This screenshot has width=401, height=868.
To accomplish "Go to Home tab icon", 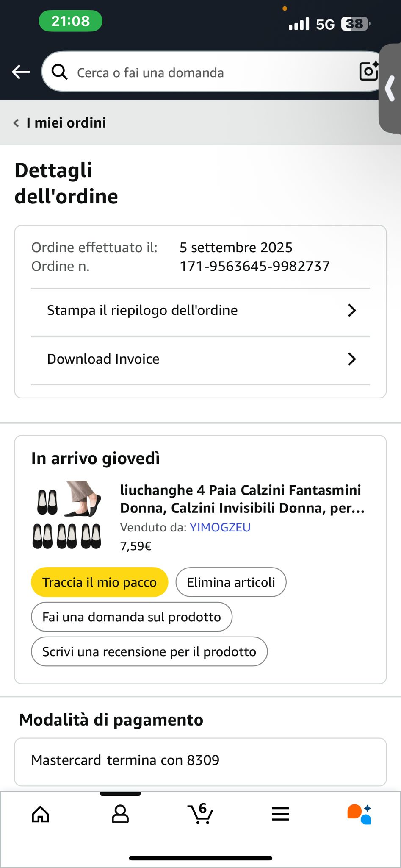I will 41,814.
